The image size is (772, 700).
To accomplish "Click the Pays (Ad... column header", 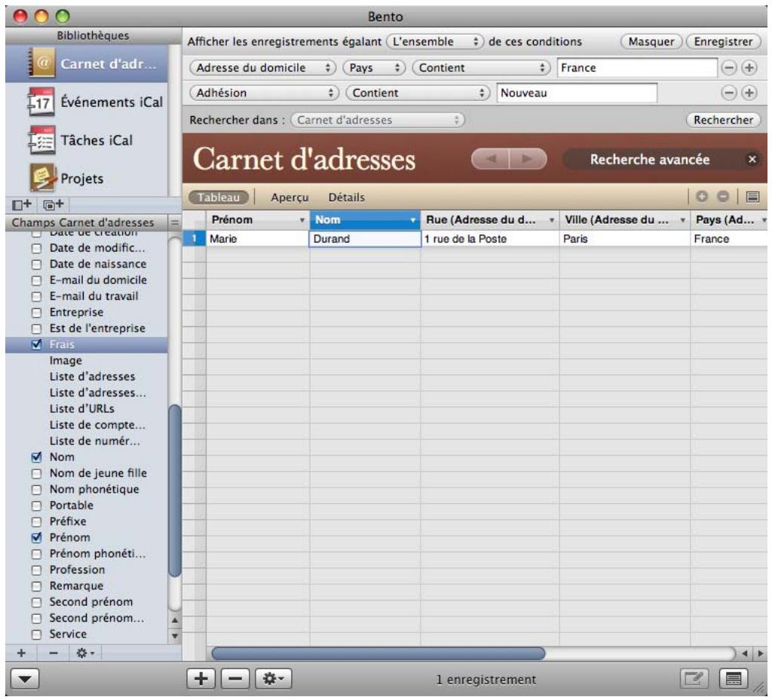I will click(731, 220).
